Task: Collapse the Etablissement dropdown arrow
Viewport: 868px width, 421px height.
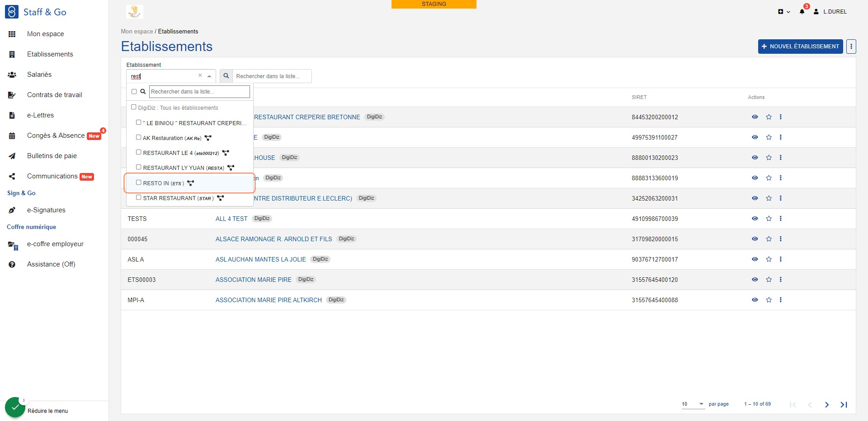Action: coord(209,76)
